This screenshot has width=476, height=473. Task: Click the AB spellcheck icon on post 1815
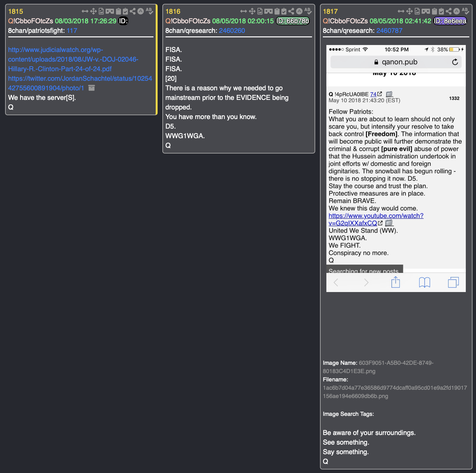149,11
